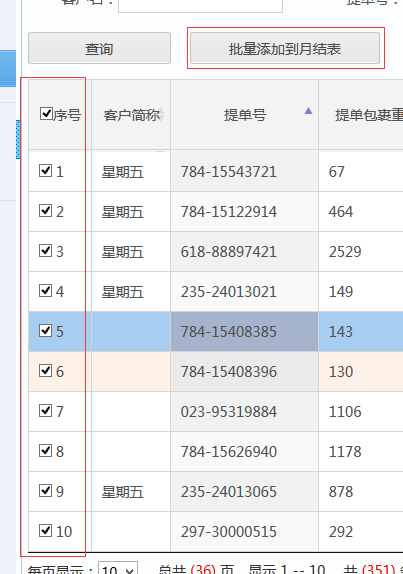This screenshot has height=574, width=403.
Task: Select bill number 784-15122914
Action: click(x=228, y=212)
